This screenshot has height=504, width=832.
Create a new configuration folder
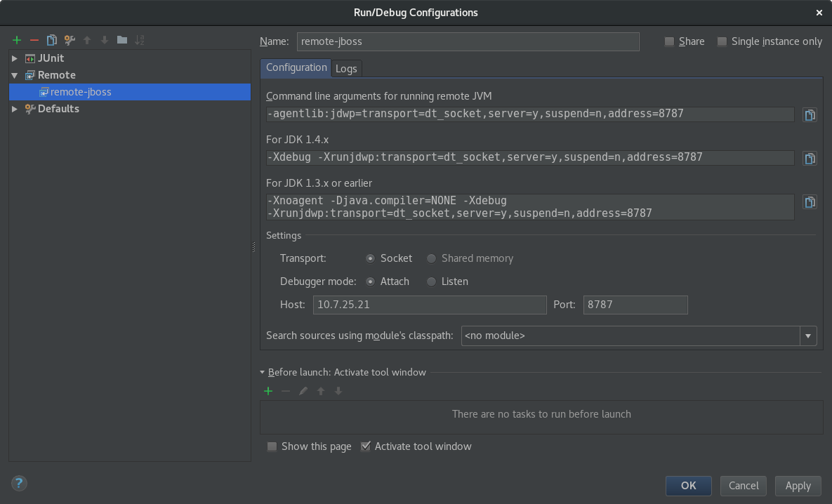[x=121, y=40]
